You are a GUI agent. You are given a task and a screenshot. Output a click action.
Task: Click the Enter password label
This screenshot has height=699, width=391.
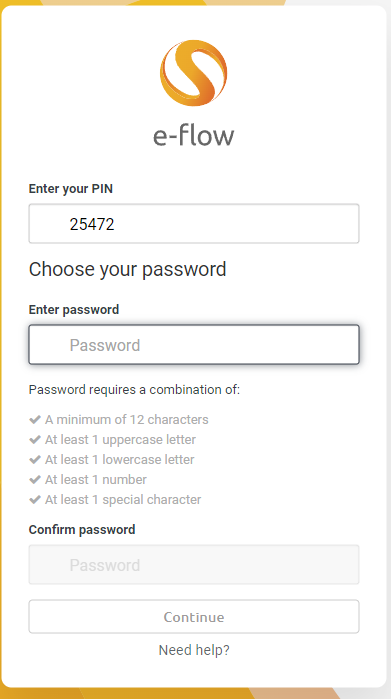click(74, 309)
